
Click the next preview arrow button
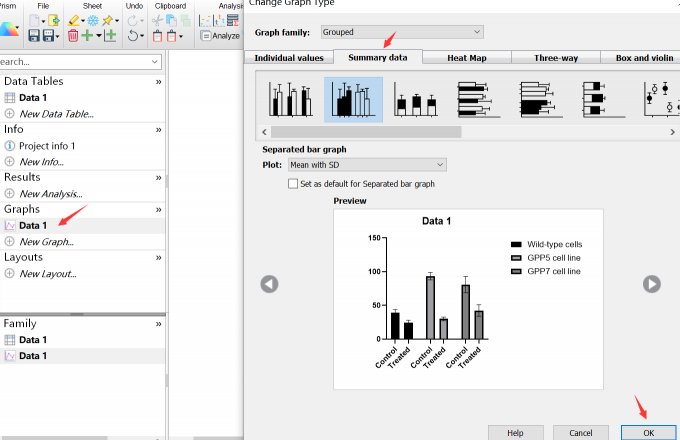[x=652, y=284]
